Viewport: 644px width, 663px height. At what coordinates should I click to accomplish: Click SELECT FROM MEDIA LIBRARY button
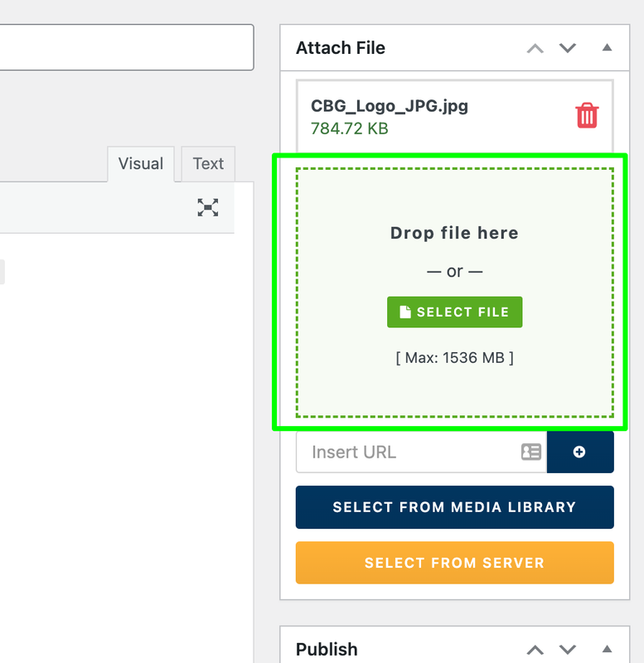(454, 507)
